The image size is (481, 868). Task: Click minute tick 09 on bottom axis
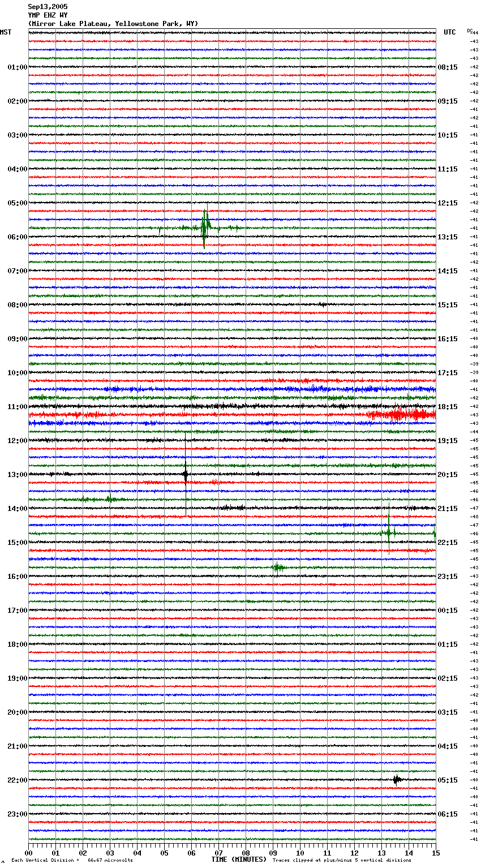[x=273, y=853]
